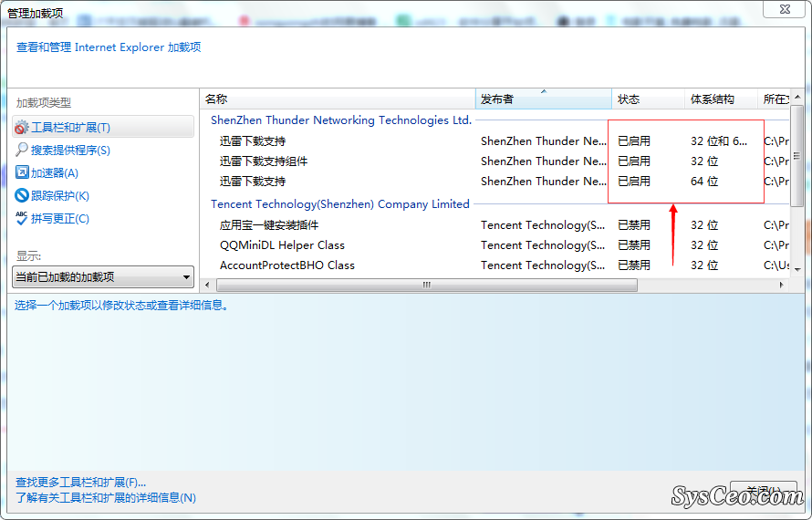Sort by the 所在文件夹 column header

click(x=775, y=99)
